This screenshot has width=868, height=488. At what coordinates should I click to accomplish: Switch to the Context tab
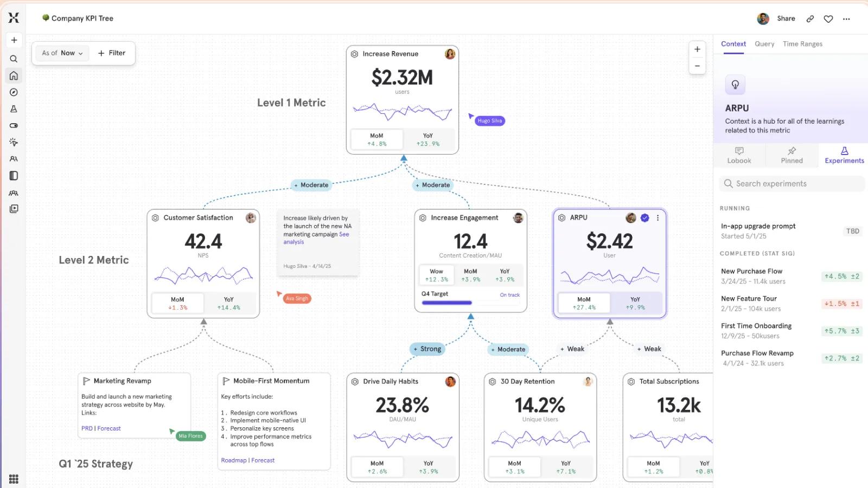tap(733, 44)
